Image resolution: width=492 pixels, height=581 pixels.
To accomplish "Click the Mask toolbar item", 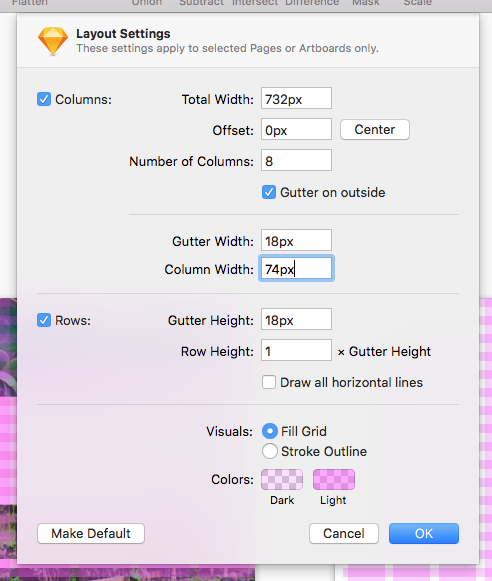I will [366, 3].
